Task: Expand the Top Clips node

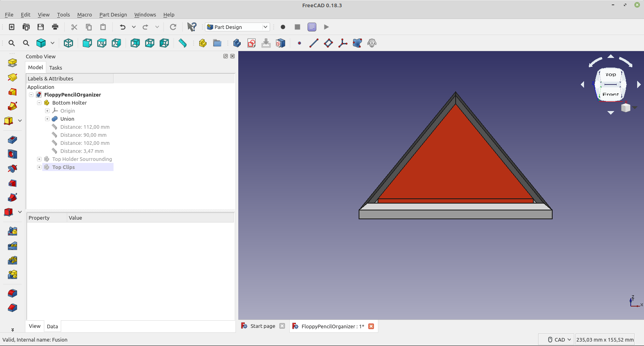Action: coord(39,167)
